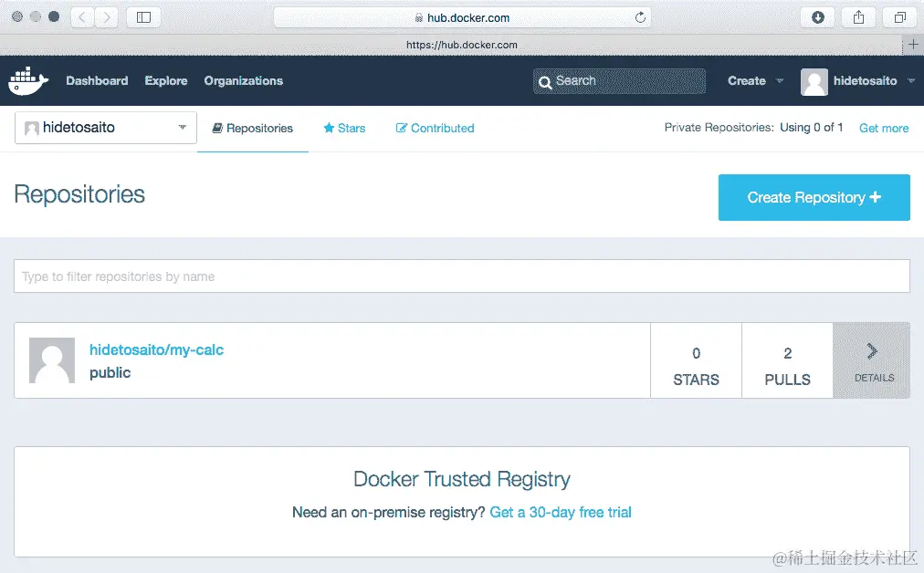Go forward with Safari forward arrow
924x573 pixels.
click(107, 17)
